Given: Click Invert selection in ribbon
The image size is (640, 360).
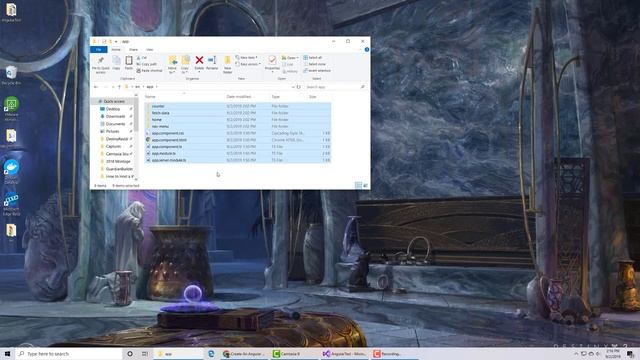Looking at the screenshot, I should coord(317,71).
